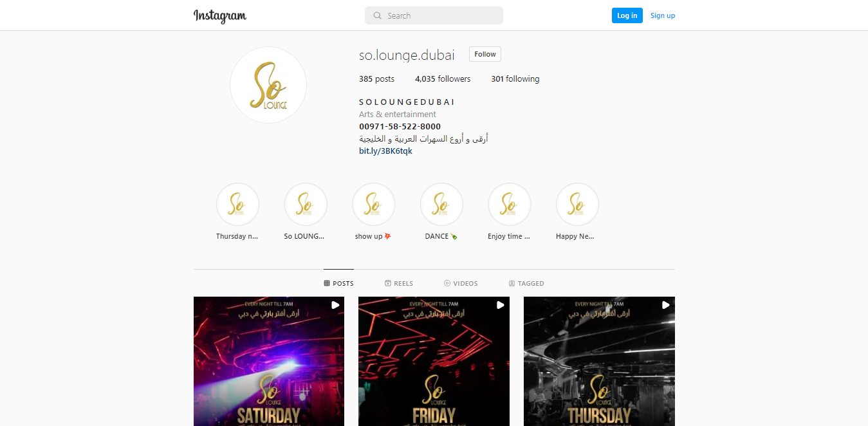Switch to the Tagged tab
The height and width of the screenshot is (426, 868).
(526, 283)
